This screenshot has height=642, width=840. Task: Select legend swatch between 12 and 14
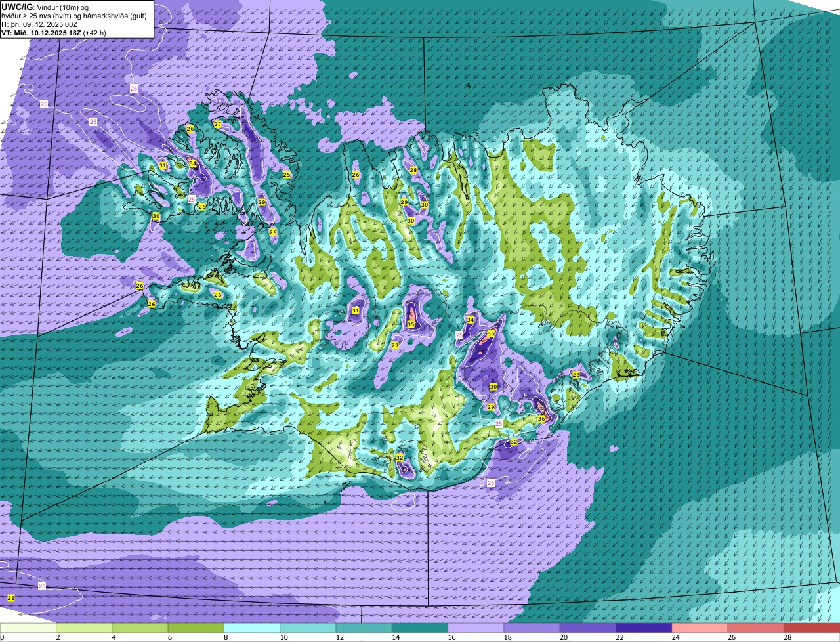point(364,628)
